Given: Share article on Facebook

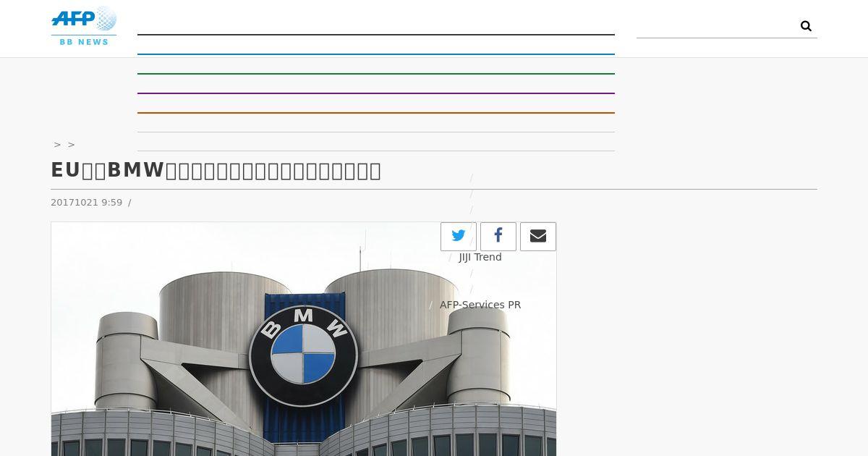Looking at the screenshot, I should (498, 236).
